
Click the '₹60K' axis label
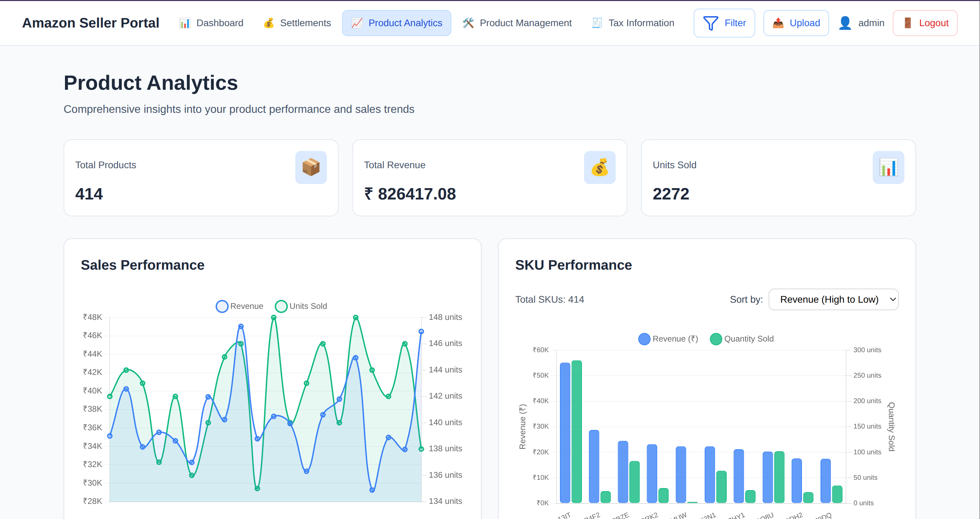click(541, 350)
